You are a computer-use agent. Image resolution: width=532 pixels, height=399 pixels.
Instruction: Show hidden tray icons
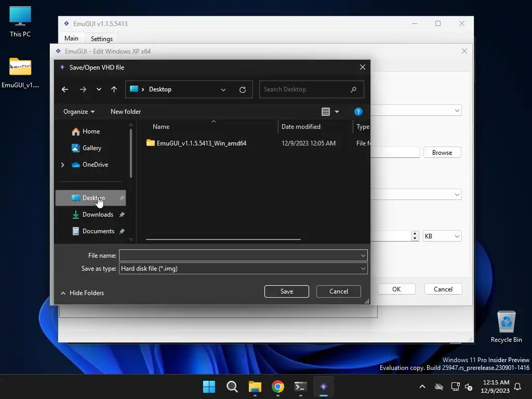pyautogui.click(x=422, y=387)
